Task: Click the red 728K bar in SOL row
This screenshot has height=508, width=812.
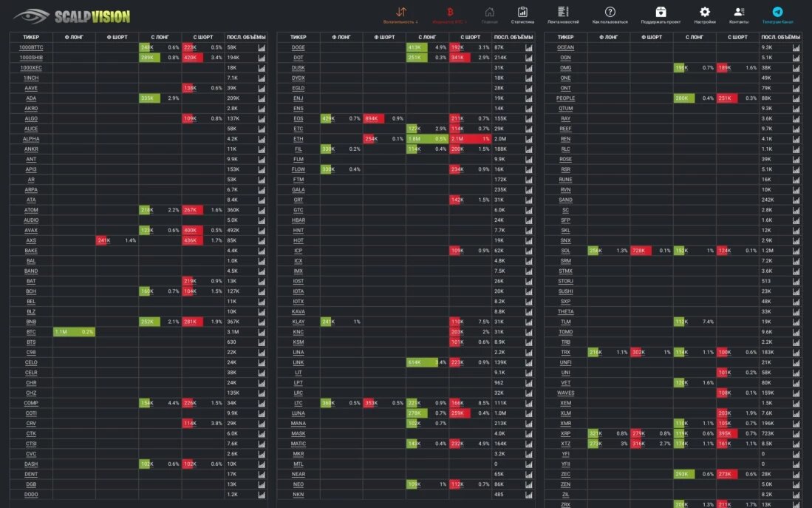Action: tap(641, 251)
